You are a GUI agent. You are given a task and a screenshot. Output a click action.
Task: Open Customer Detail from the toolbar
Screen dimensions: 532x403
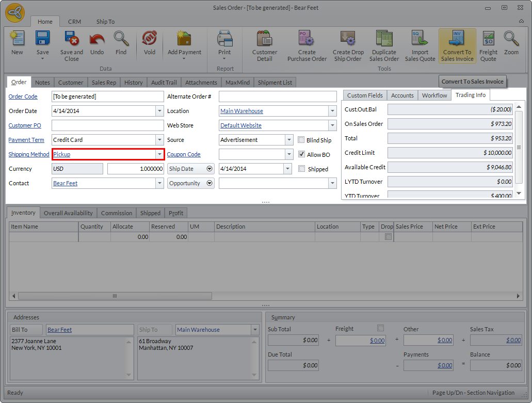tap(264, 45)
